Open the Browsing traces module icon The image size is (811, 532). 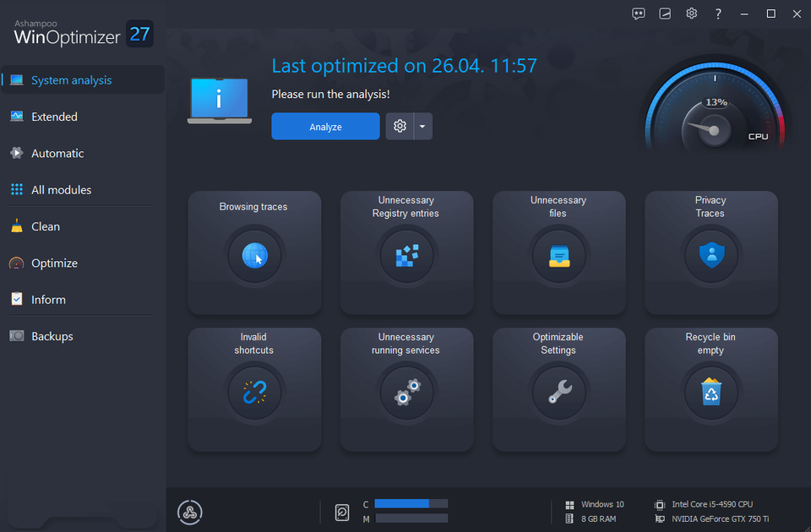click(253, 256)
